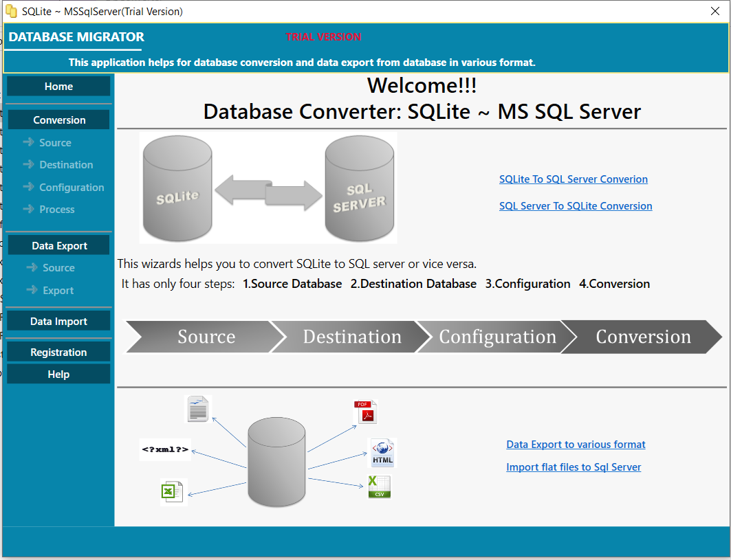The height and width of the screenshot is (560, 731).
Task: Open the Data Export section
Action: pos(58,245)
